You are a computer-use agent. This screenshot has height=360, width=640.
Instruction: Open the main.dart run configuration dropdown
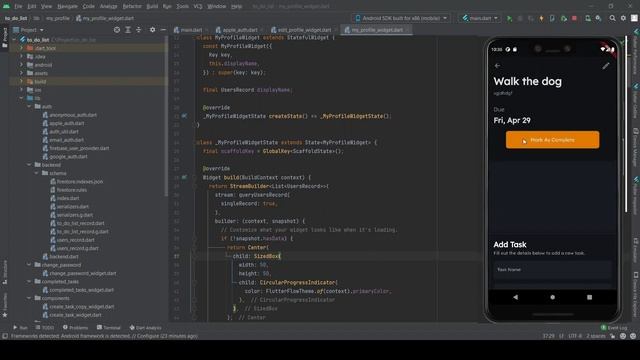pos(480,18)
